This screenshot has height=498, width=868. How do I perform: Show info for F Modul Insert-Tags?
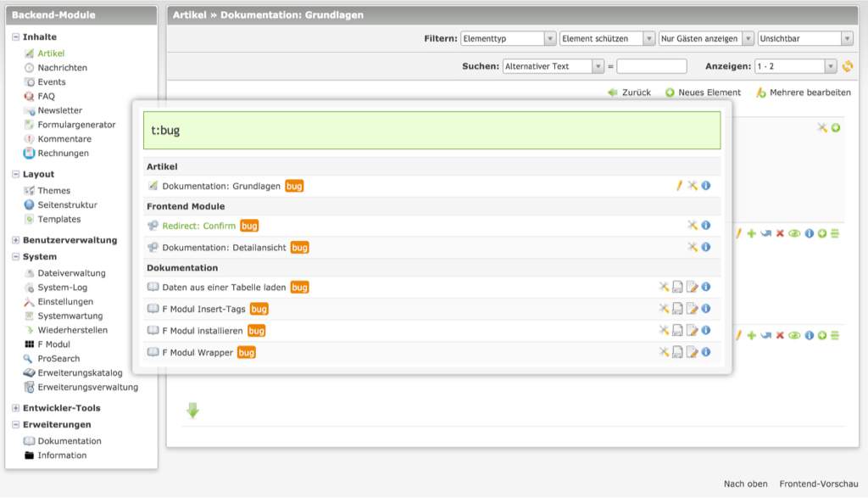pos(706,308)
